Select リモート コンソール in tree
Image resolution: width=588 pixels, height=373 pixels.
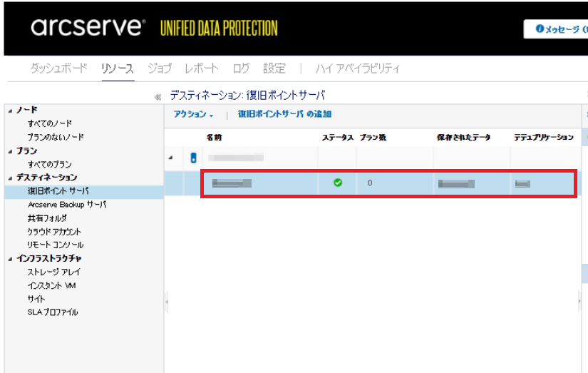click(56, 245)
